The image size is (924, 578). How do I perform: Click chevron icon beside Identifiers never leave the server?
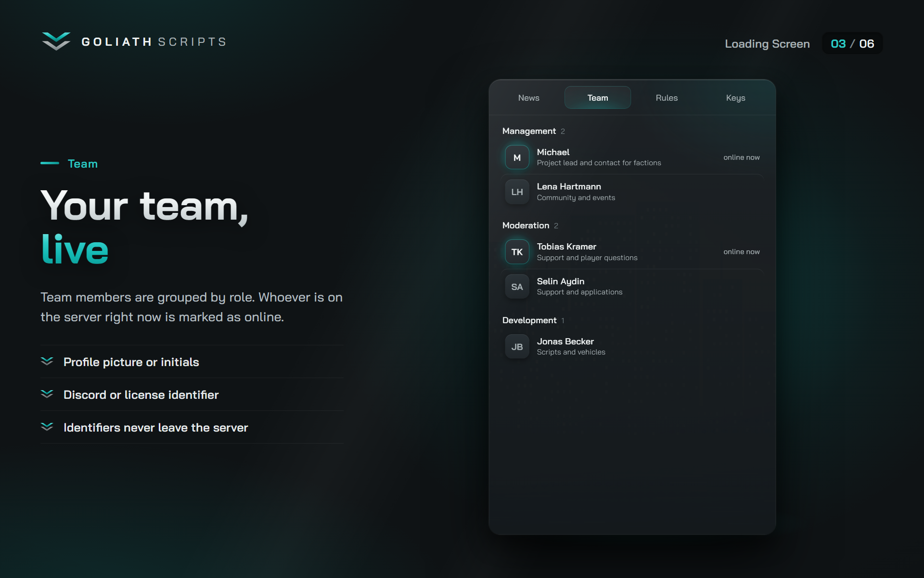pos(47,427)
